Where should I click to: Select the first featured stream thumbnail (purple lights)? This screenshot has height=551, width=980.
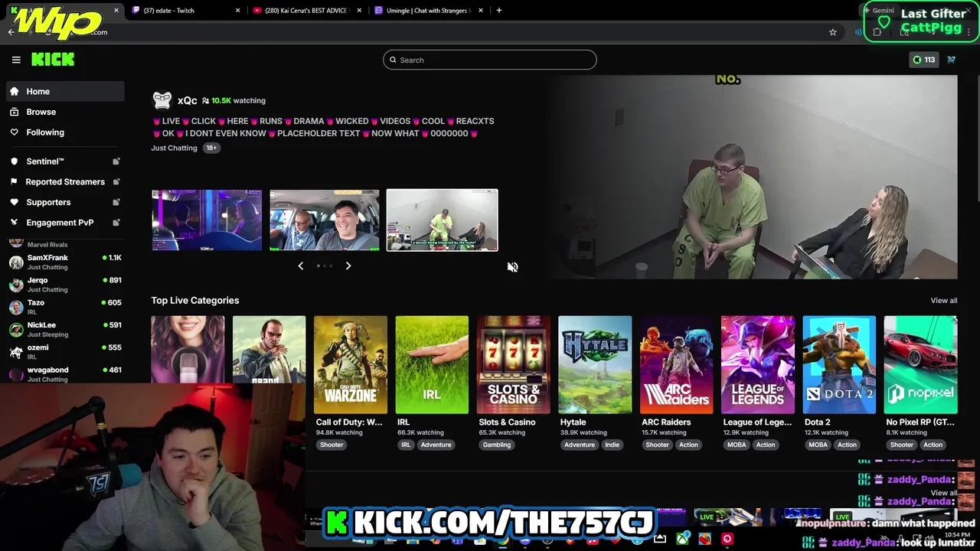point(207,220)
